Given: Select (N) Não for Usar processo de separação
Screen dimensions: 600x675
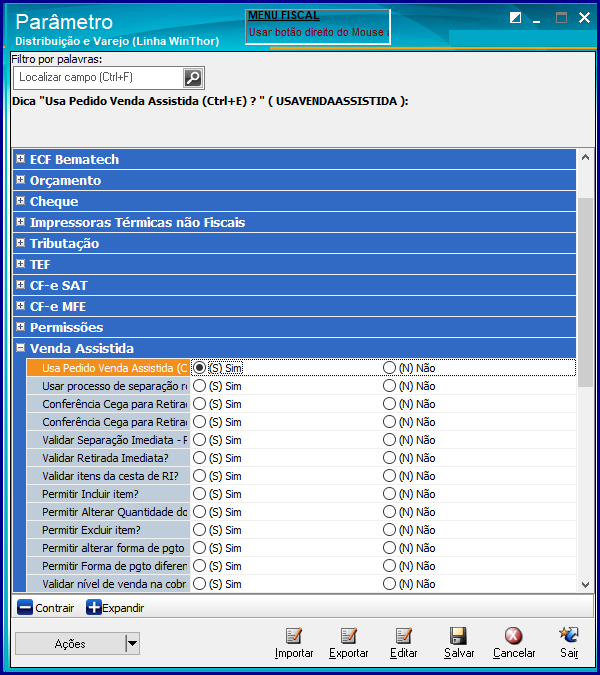Looking at the screenshot, I should point(389,386).
